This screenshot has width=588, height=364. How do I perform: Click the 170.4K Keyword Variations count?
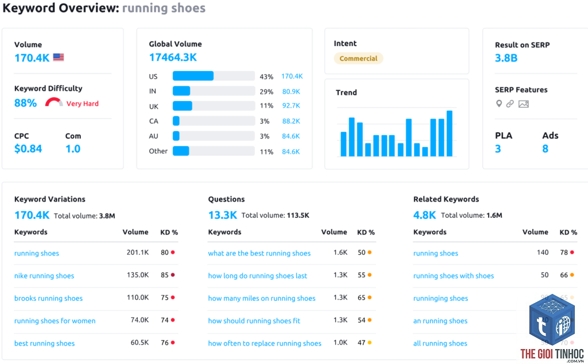coord(32,215)
